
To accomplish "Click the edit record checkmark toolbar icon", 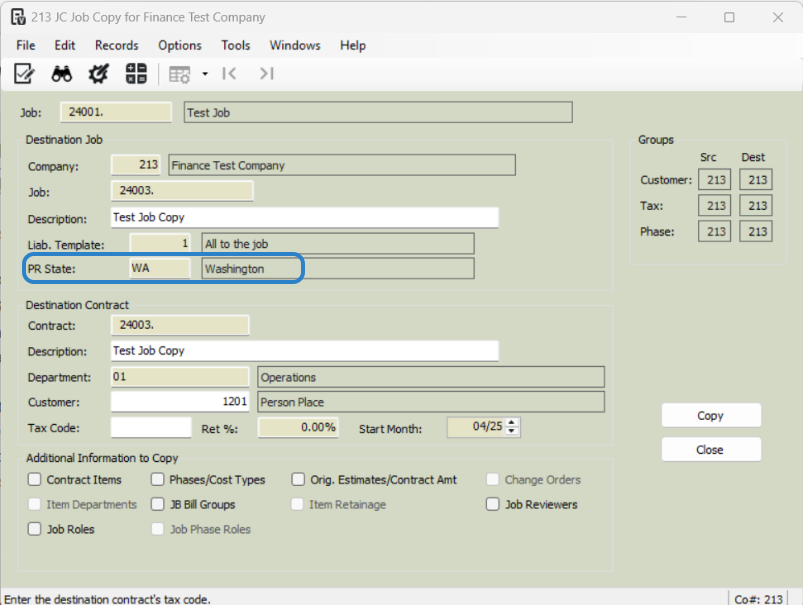I will [24, 74].
